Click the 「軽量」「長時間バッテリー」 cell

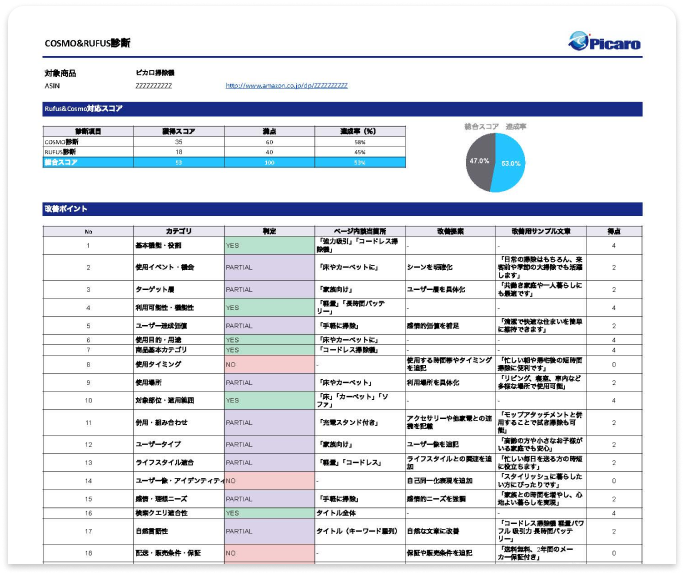[x=360, y=308]
